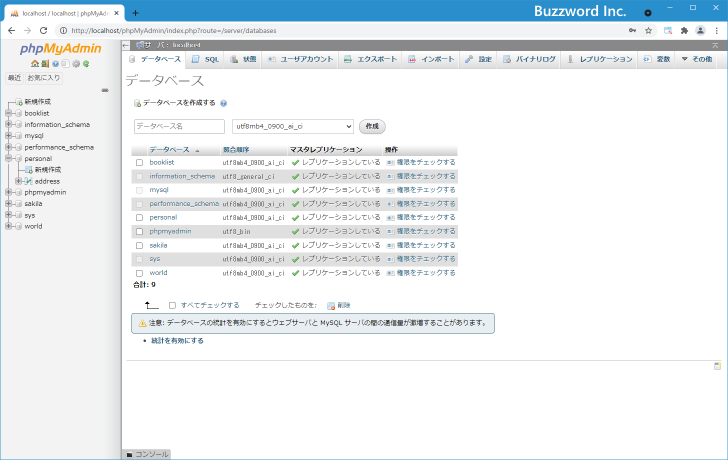This screenshot has width=728, height=460.
Task: Click the collapse navigation arrow left of サーバ
Action: [126, 46]
